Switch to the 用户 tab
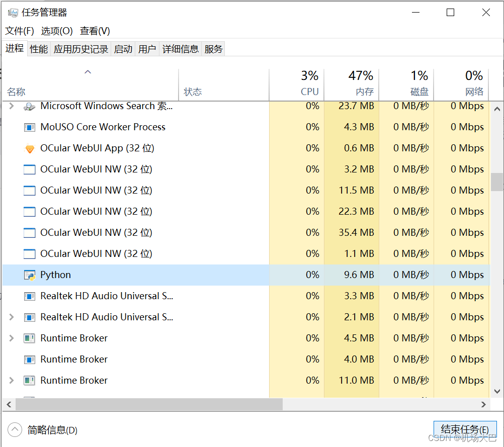Image resolution: width=504 pixels, height=447 pixels. coord(147,49)
